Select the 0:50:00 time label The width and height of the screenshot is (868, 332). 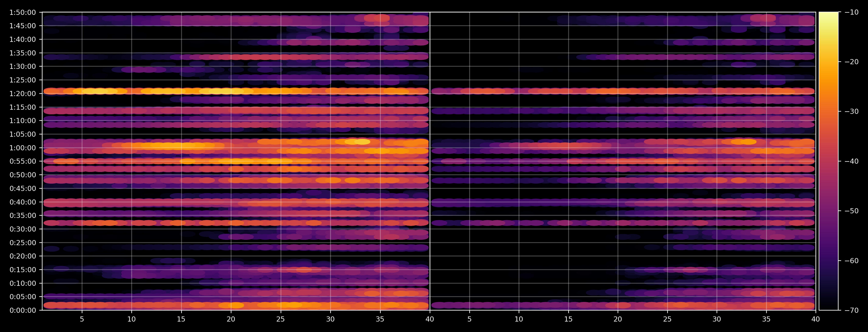click(23, 175)
